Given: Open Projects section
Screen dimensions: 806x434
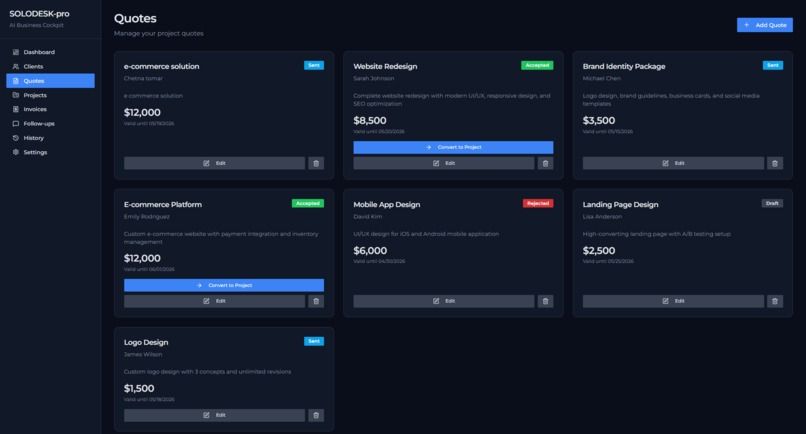Looking at the screenshot, I should coord(50,95).
